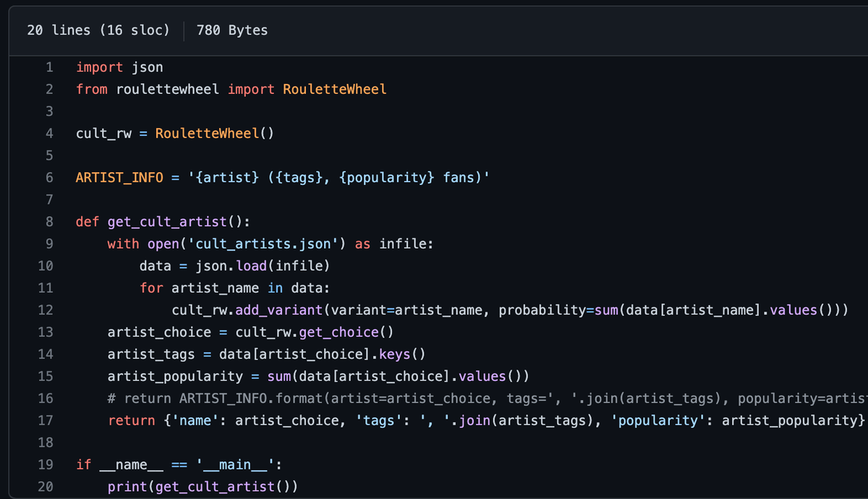Click the ARTIST_INFO constant on line 6
868x499 pixels.
tap(119, 178)
